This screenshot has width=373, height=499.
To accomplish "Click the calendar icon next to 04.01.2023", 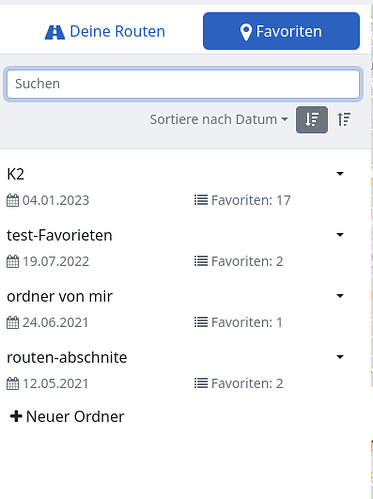I will click(x=13, y=200).
